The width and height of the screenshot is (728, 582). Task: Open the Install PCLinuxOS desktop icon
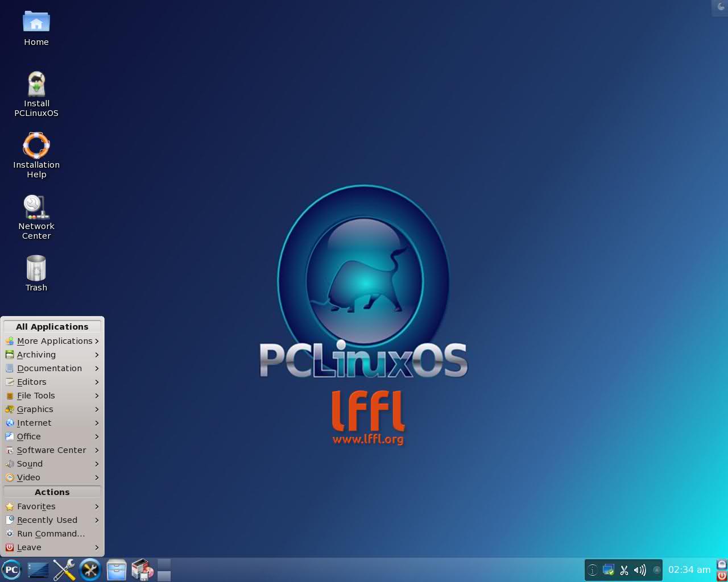(36, 85)
